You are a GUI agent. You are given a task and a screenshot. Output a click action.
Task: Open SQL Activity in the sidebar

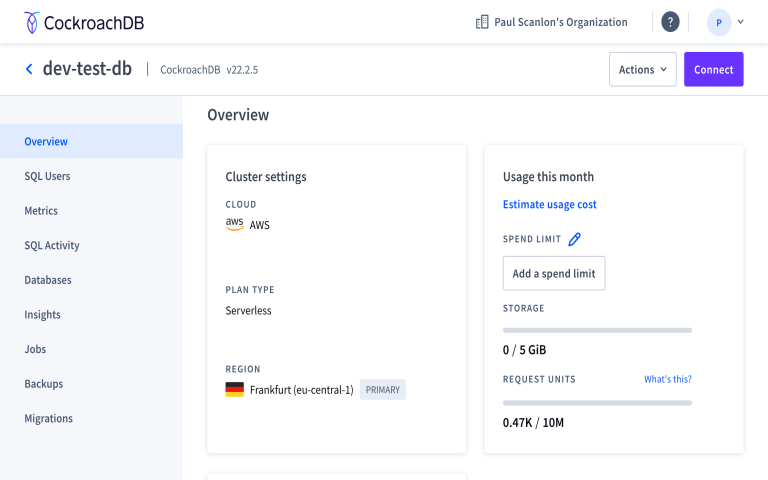click(x=91, y=245)
